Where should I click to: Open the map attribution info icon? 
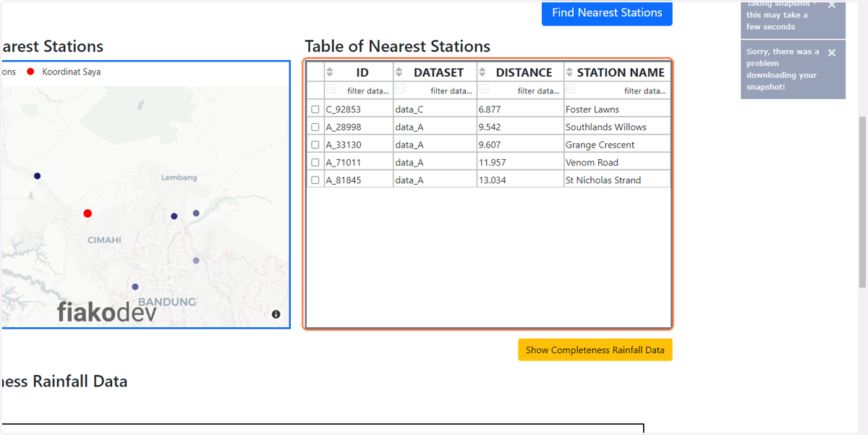tap(276, 314)
